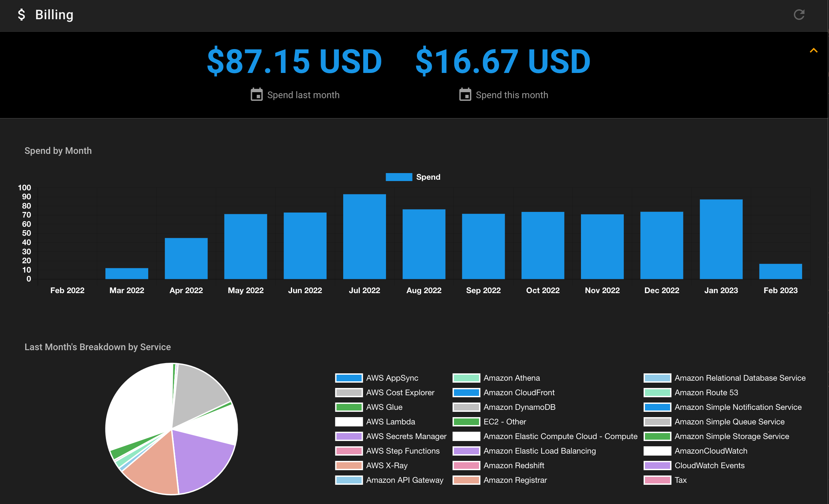Toggle Amazon Redshift legend entry
The height and width of the screenshot is (504, 829).
pos(499,465)
